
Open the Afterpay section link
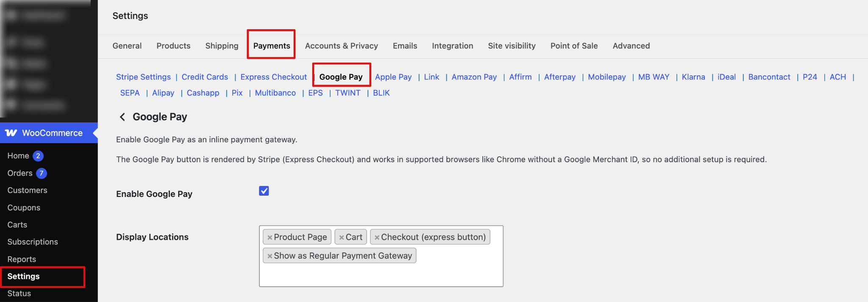(x=560, y=77)
